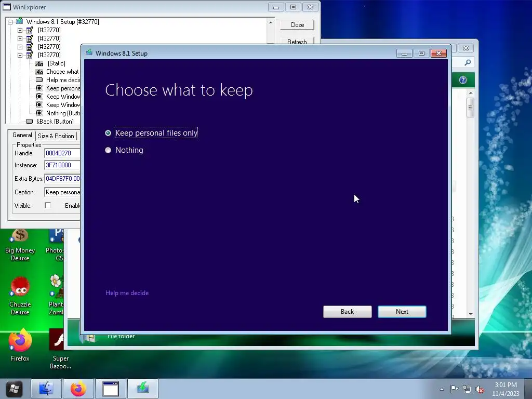Switch to the Size & Position tab

(56, 136)
